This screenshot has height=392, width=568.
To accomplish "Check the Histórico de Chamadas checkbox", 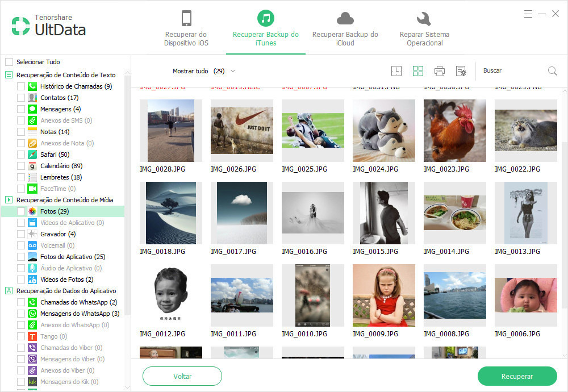I will point(21,86).
